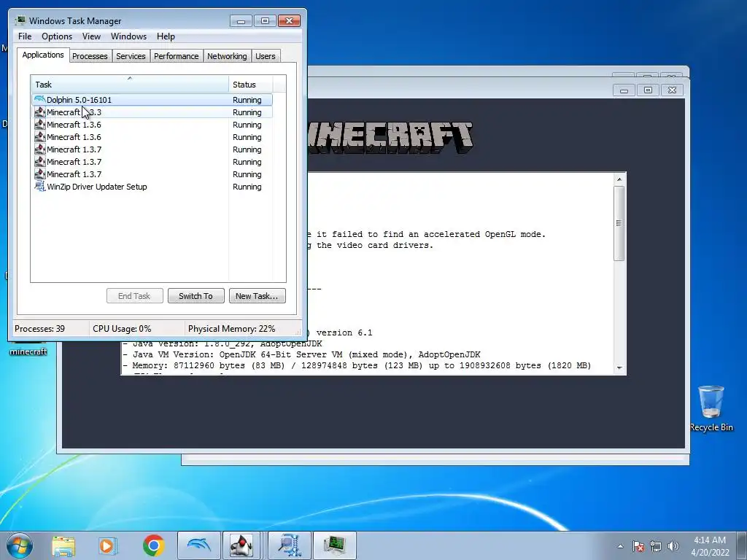Launch Windows Media Player taskbar icon
747x560 pixels.
108,546
